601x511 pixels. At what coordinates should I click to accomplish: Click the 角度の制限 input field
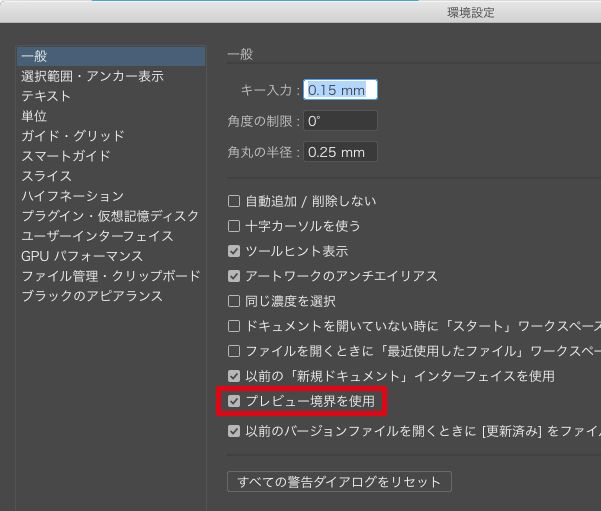click(x=340, y=121)
